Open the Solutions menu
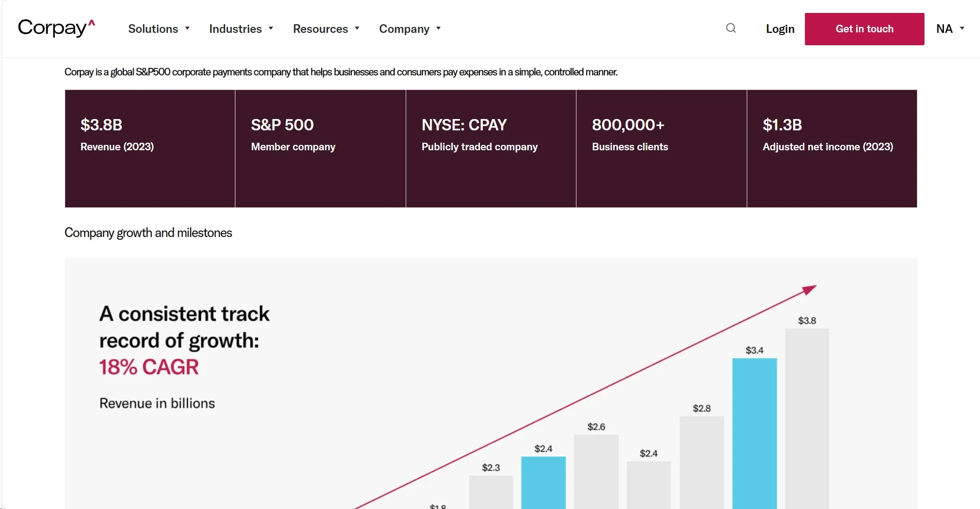 pyautogui.click(x=153, y=29)
